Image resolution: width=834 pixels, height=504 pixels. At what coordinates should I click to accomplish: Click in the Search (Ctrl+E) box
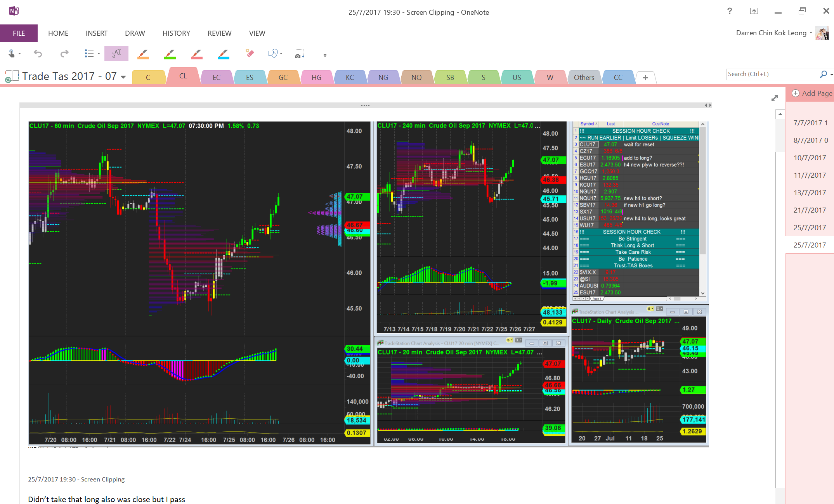coord(772,74)
